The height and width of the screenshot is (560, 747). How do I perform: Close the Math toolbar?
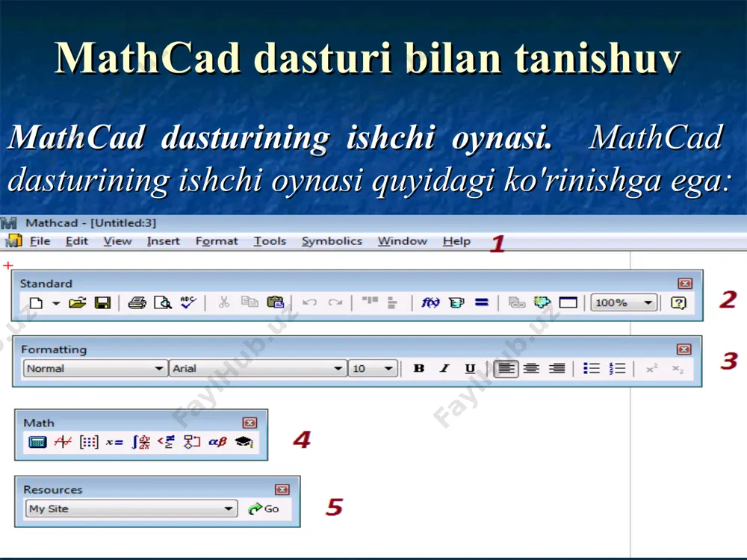tap(249, 423)
